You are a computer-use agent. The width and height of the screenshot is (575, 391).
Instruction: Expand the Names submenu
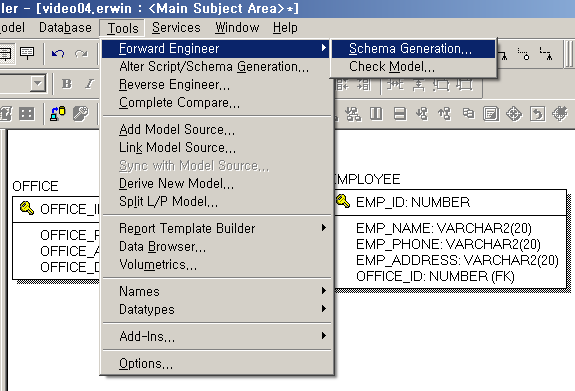click(x=217, y=291)
